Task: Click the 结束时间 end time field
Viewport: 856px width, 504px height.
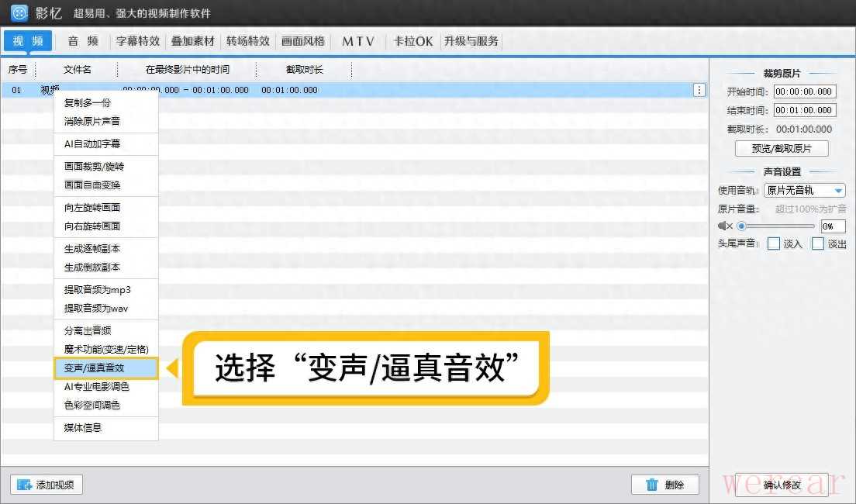Action: click(805, 110)
